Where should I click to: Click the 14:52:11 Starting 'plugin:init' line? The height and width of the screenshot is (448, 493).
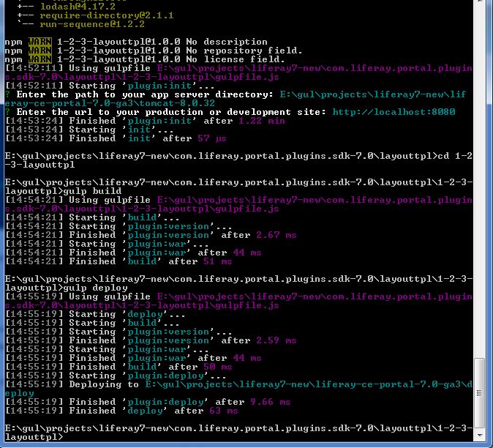(x=110, y=86)
